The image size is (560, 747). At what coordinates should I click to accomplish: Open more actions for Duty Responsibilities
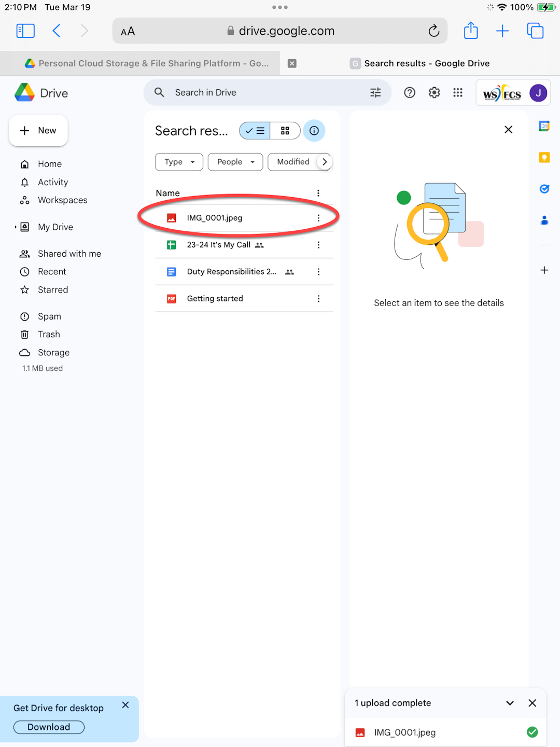coord(318,272)
